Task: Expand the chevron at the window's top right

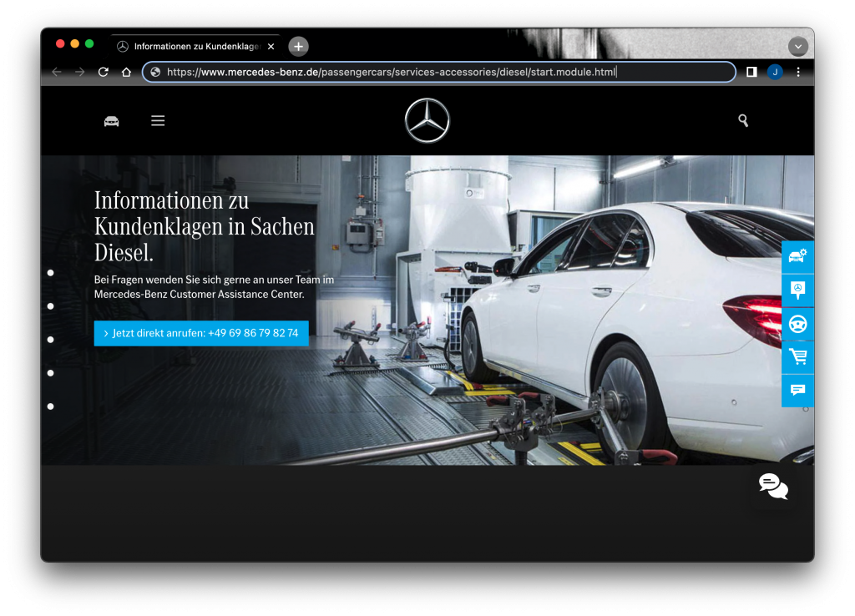Action: coord(798,45)
